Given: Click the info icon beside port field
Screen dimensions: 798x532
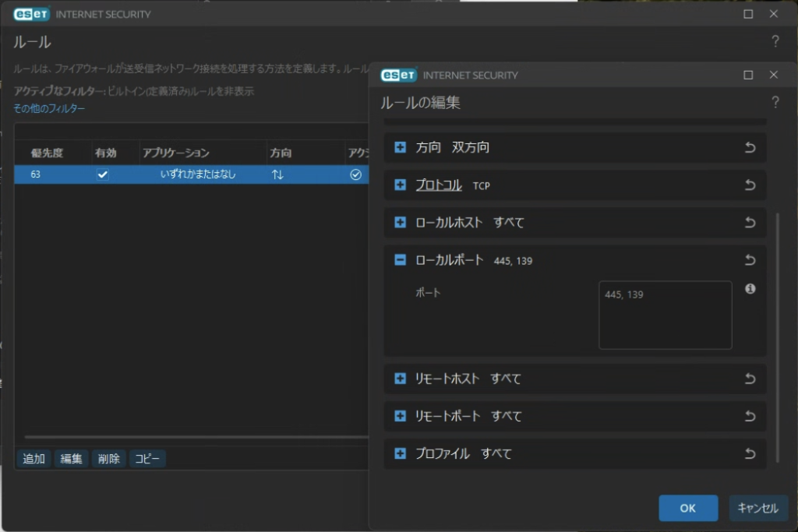Looking at the screenshot, I should pos(750,289).
